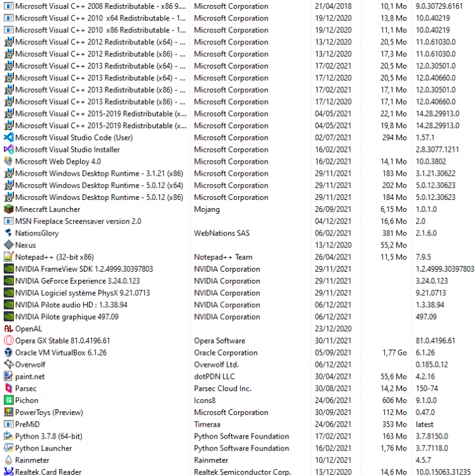The image size is (475, 476).
Task: Click publisher Icons8
Action: point(204,400)
